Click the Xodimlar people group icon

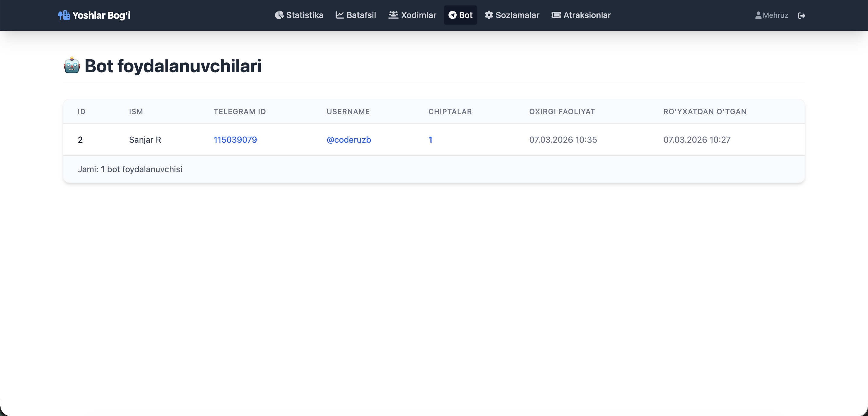[x=393, y=15]
